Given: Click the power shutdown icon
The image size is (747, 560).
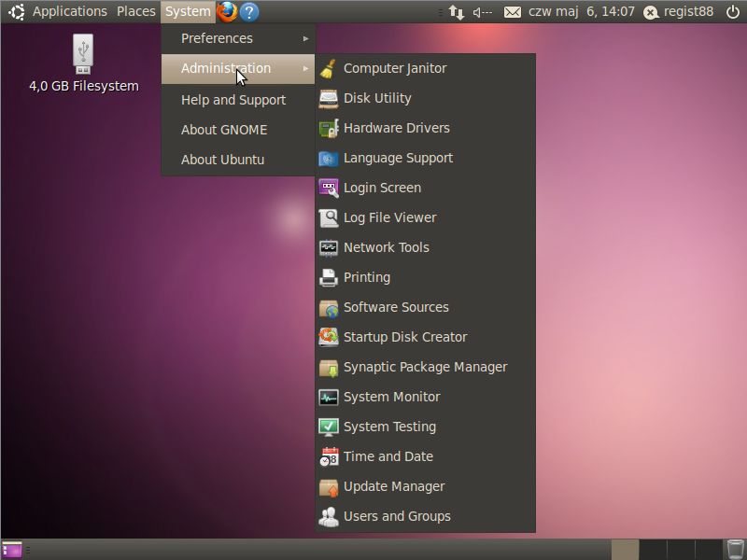Looking at the screenshot, I should (733, 12).
